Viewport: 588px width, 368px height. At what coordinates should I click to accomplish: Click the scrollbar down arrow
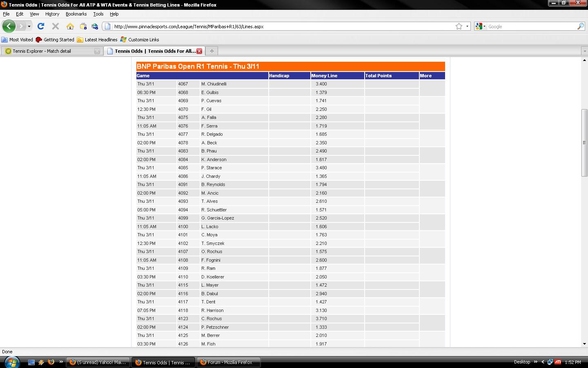pyautogui.click(x=584, y=344)
